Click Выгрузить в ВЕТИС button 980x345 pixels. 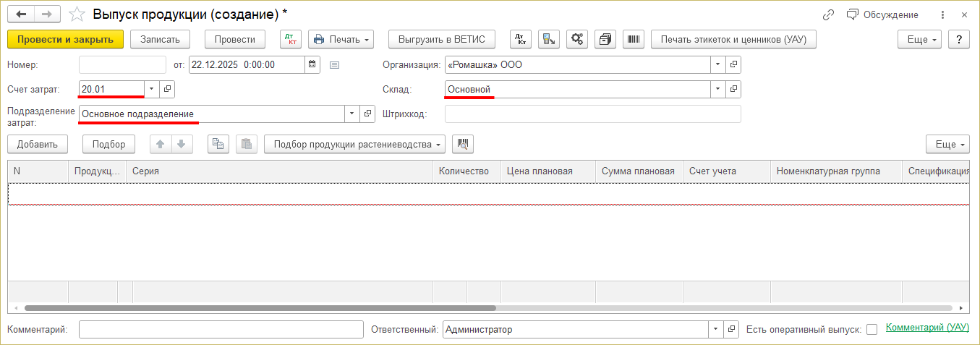pos(442,39)
